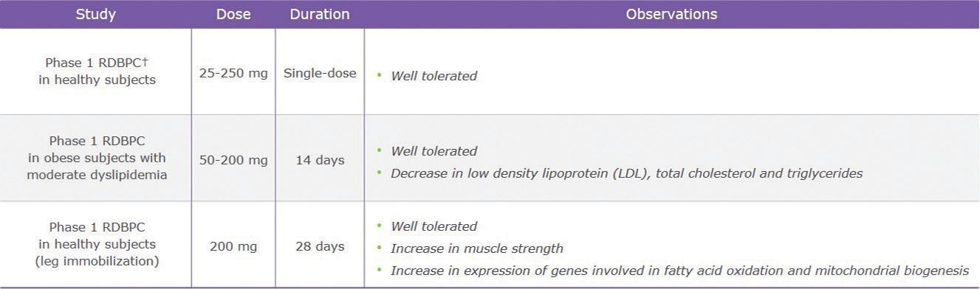980x289 pixels.
Task: Click the Observations column header
Action: point(671,14)
